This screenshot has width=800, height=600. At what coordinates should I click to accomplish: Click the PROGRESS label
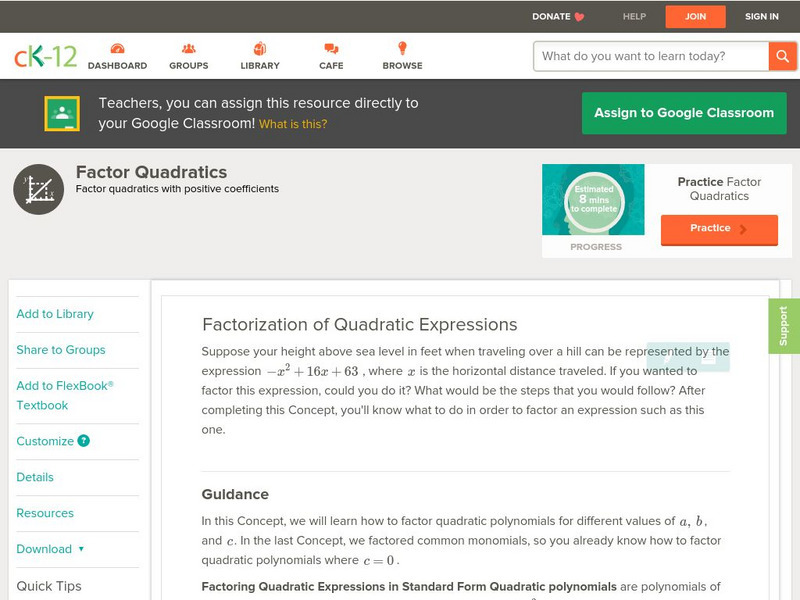click(596, 246)
